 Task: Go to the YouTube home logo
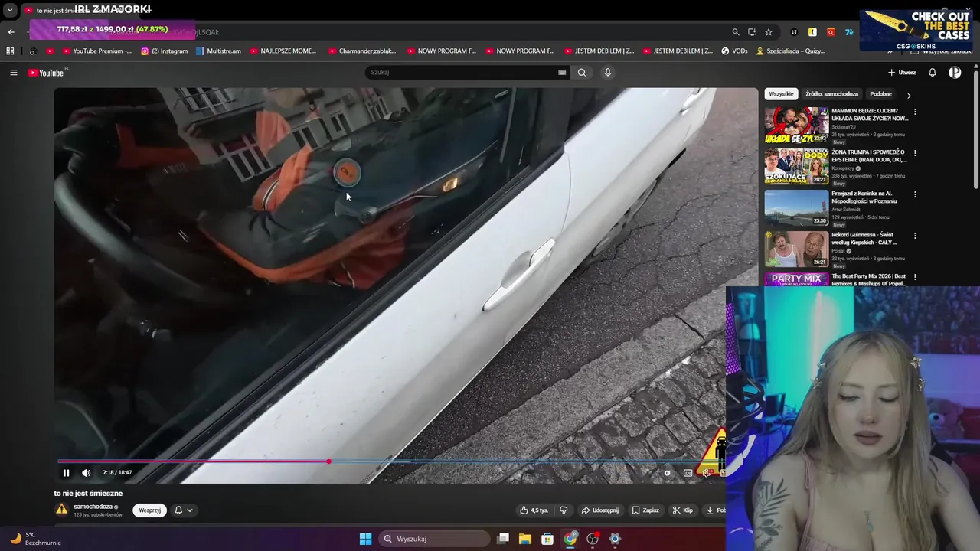(47, 73)
